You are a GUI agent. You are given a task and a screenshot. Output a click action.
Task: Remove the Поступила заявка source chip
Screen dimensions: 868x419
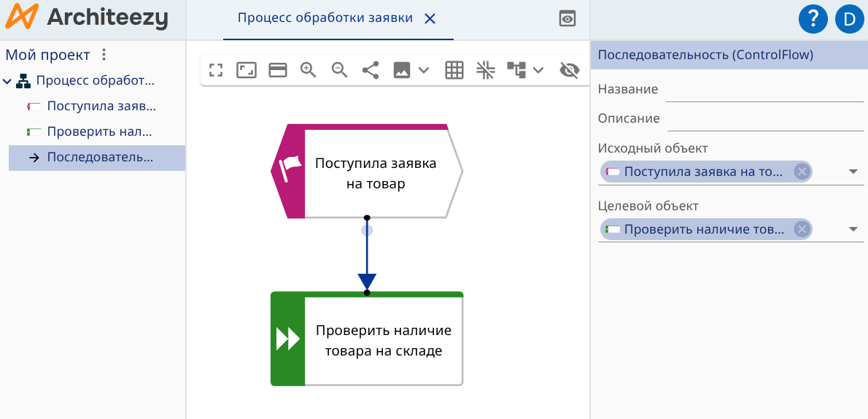coord(802,172)
